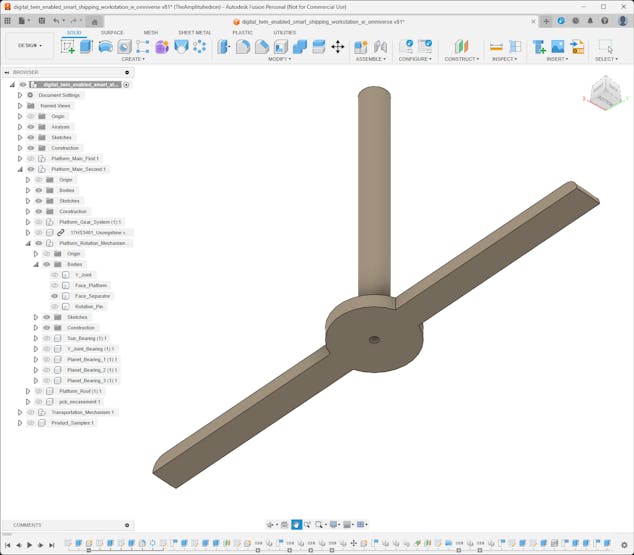Select the Create Sketch tool icon
This screenshot has width=634, height=555.
coord(68,46)
